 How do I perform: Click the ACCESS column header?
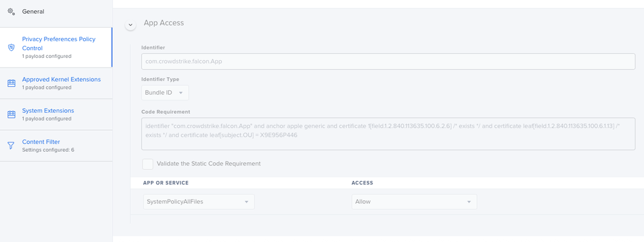(362, 183)
